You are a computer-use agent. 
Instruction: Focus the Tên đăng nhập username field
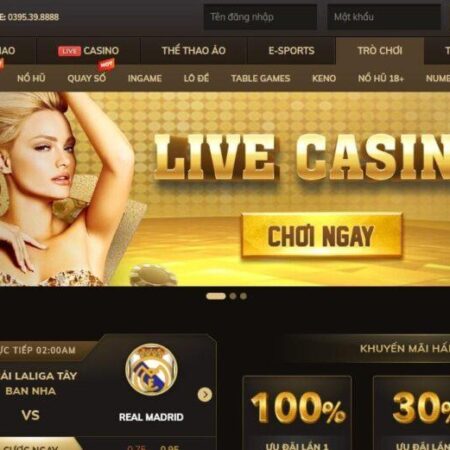tap(260, 17)
